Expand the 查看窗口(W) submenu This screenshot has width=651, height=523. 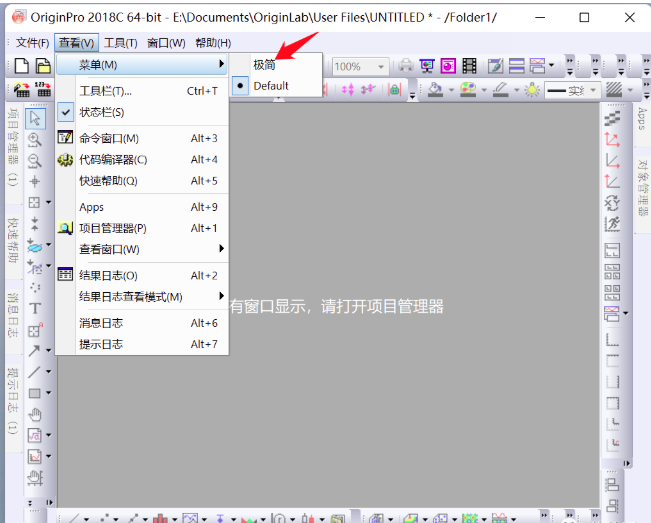[142, 249]
